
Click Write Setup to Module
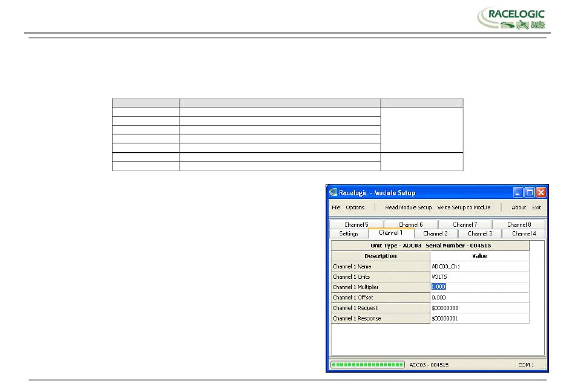(464, 207)
